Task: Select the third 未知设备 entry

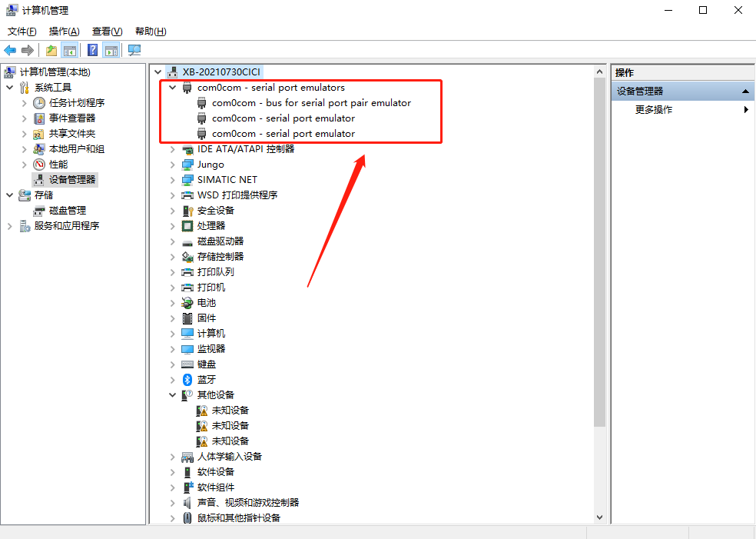Action: [230, 441]
